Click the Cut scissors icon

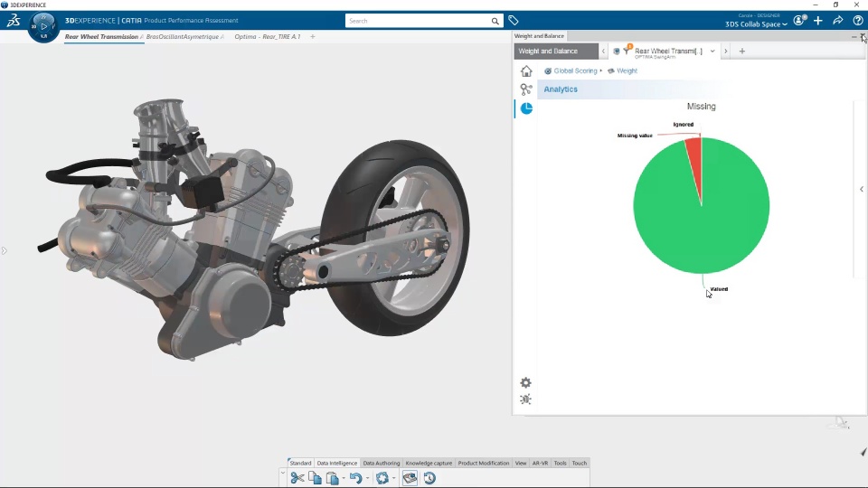tap(297, 478)
